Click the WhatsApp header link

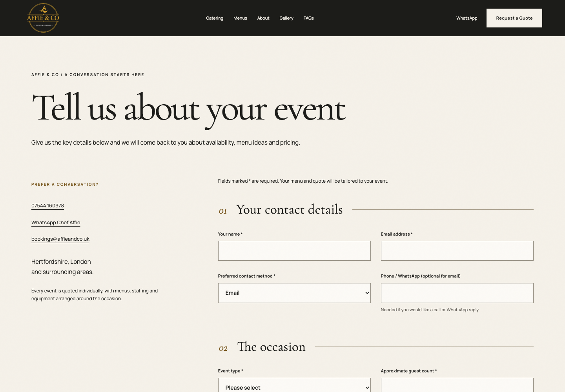tap(467, 18)
